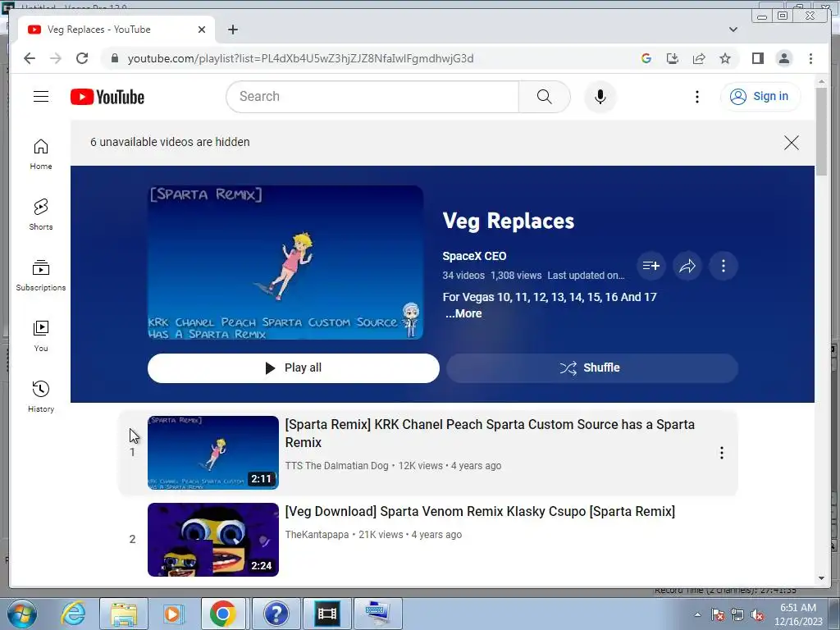The width and height of the screenshot is (840, 630).
Task: Click the install/download icon in address bar
Action: 673,58
